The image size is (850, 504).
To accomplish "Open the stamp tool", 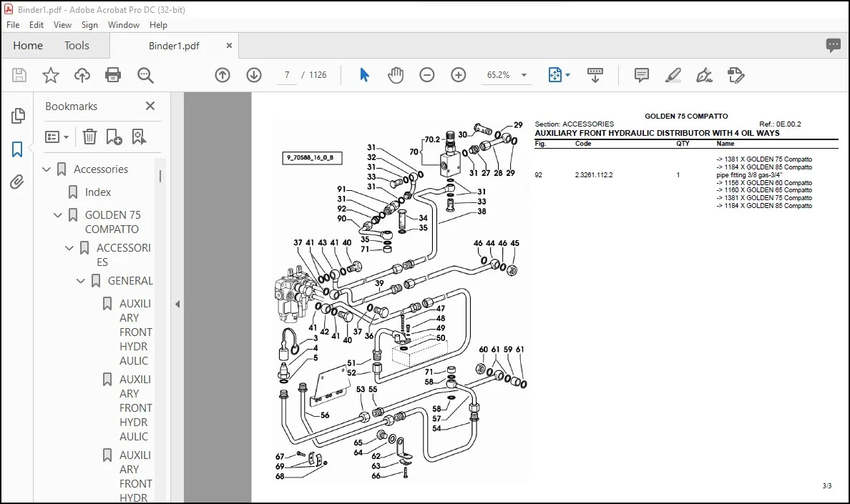I will click(736, 75).
